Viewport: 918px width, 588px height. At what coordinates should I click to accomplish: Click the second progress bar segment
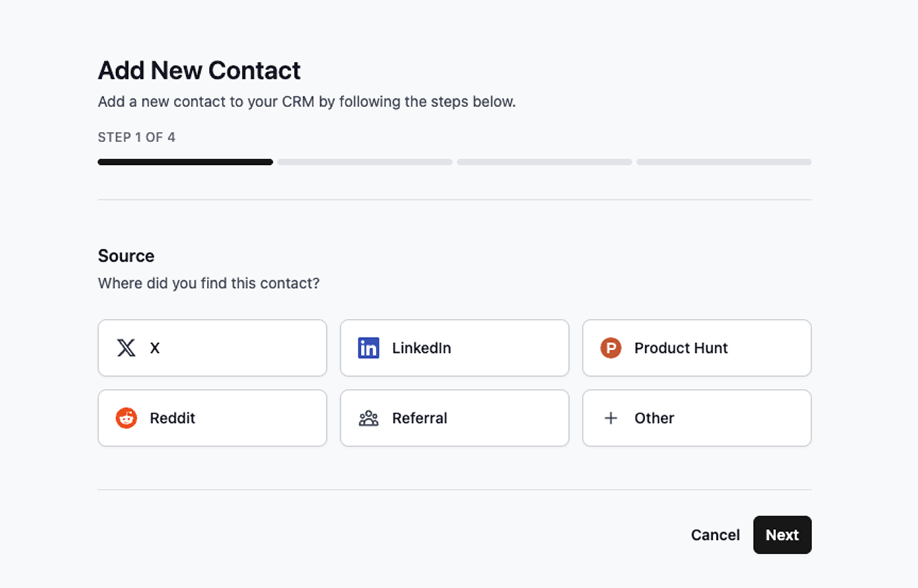364,161
